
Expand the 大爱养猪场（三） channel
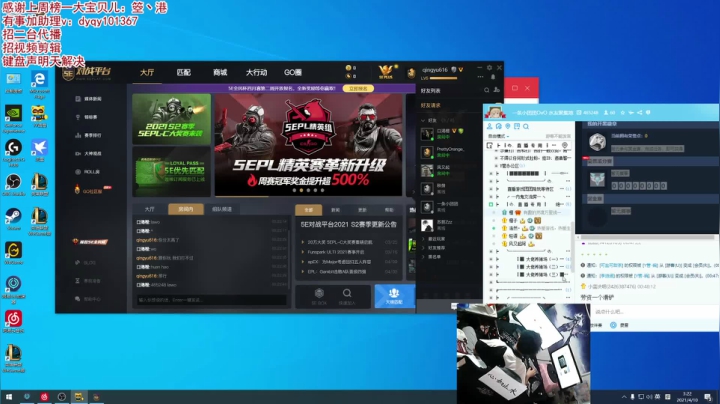[497, 275]
